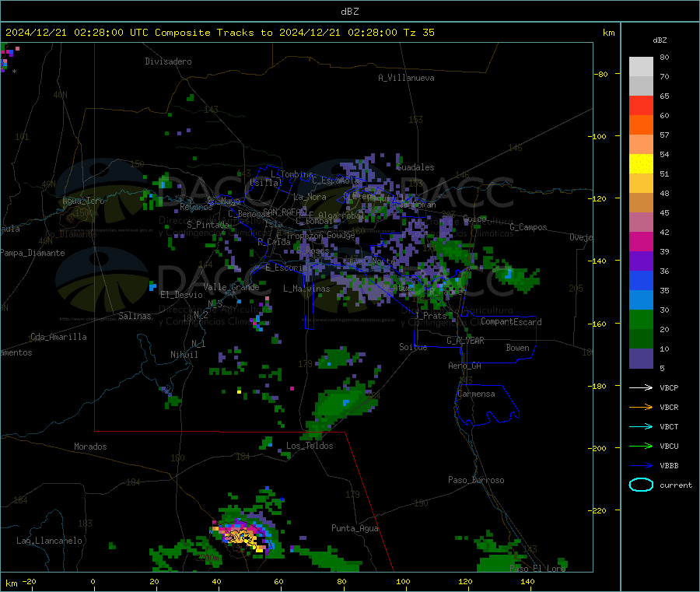
Task: Select the violet 36 dBZ color swatch
Action: point(641,261)
